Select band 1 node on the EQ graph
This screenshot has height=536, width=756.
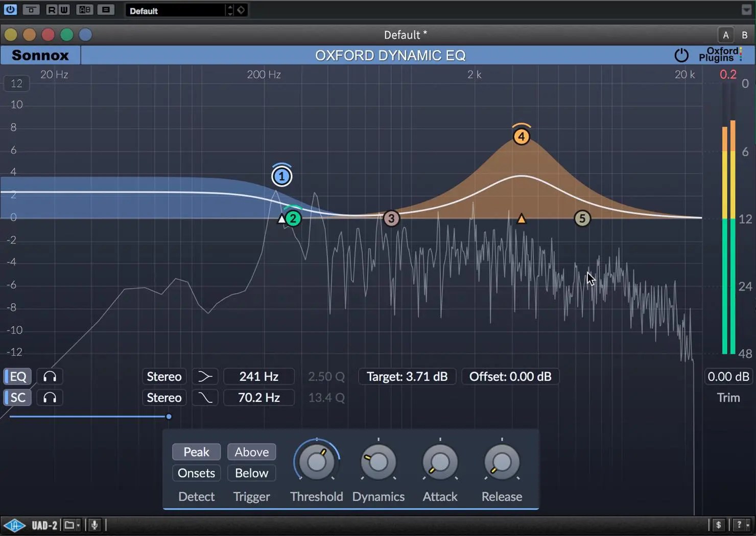click(x=281, y=177)
